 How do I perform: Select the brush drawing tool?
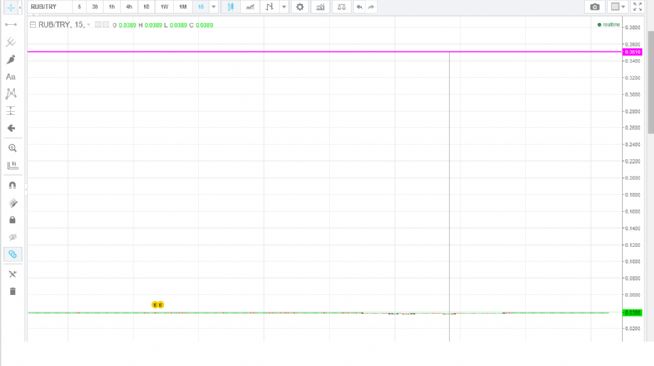click(11, 59)
